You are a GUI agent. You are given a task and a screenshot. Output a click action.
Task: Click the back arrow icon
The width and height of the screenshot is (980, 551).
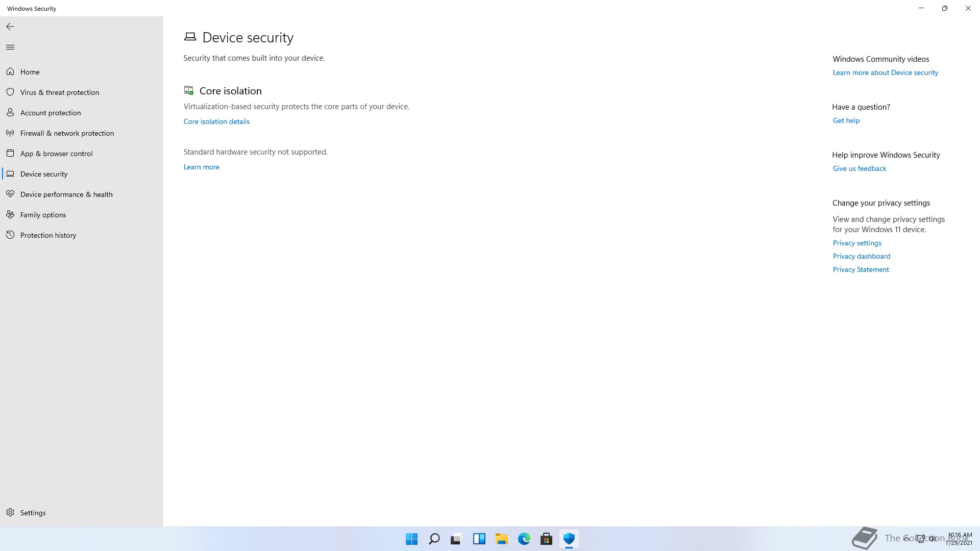[x=10, y=27]
